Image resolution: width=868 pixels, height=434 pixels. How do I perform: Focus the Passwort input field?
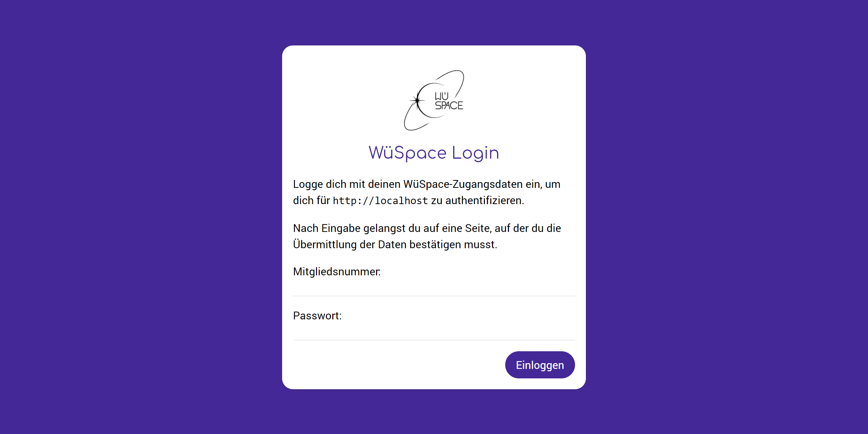coord(434,332)
